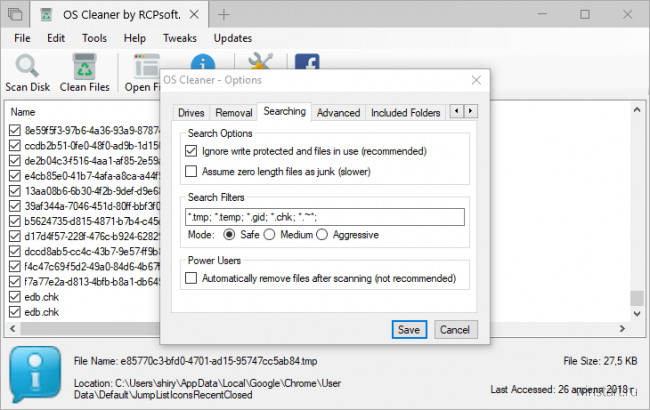Viewport: 650px width, 410px height.
Task: Click the Name column header
Action: (23, 112)
